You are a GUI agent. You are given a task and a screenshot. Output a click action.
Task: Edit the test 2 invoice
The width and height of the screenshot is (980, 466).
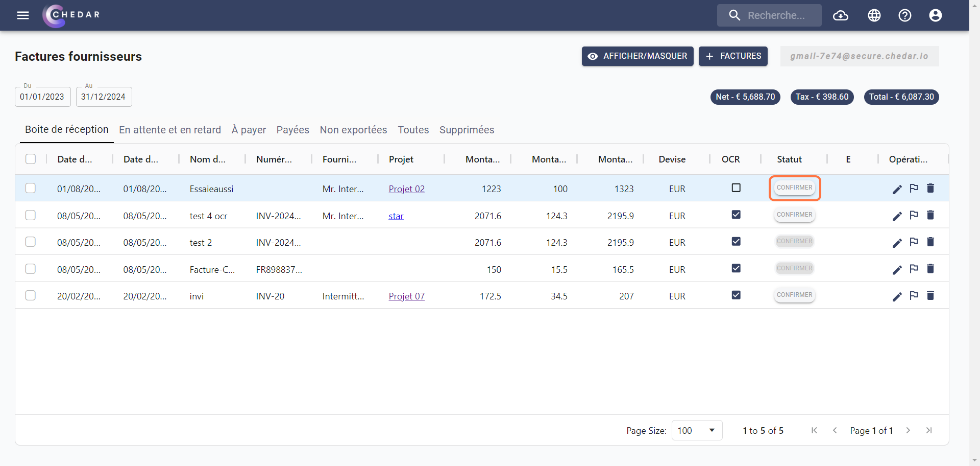point(897,243)
